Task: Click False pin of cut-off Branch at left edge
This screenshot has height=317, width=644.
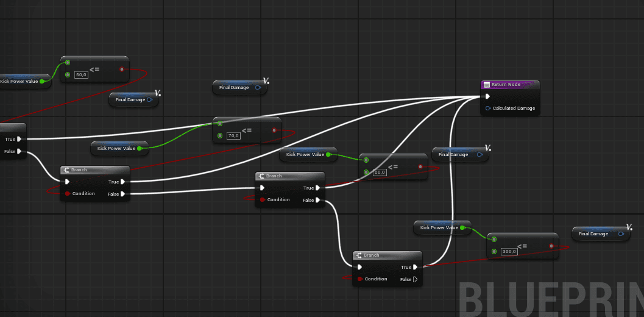Action: coord(19,151)
